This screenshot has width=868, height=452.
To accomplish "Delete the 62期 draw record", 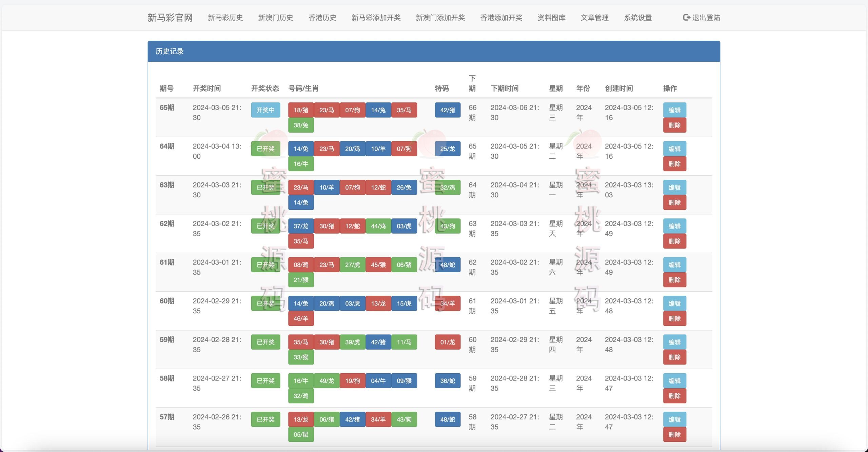I will 674,241.
